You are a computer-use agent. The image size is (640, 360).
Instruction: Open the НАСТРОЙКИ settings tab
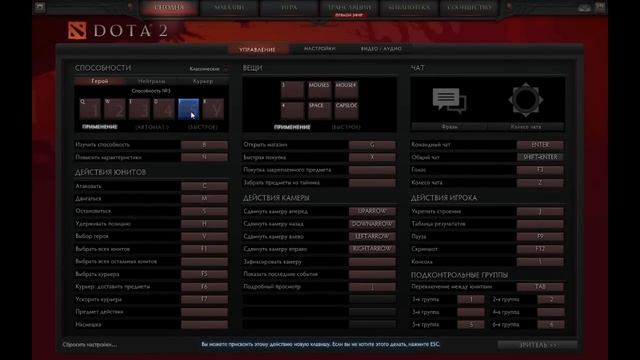(x=320, y=49)
